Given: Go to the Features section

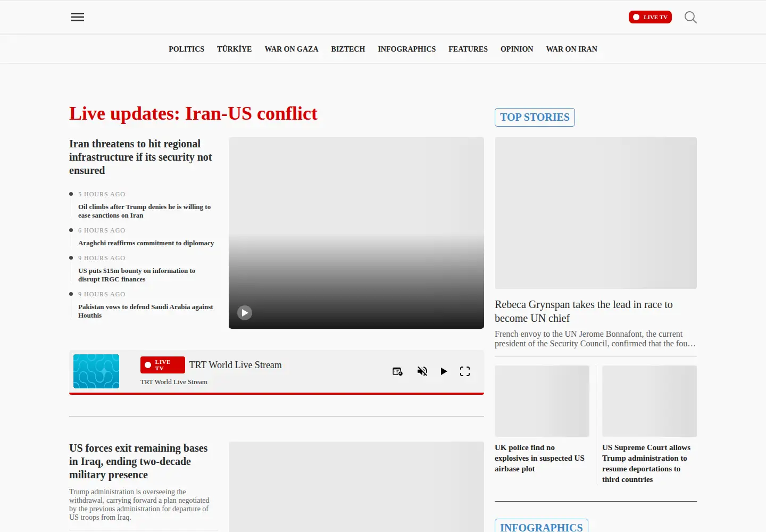Looking at the screenshot, I should (468, 49).
